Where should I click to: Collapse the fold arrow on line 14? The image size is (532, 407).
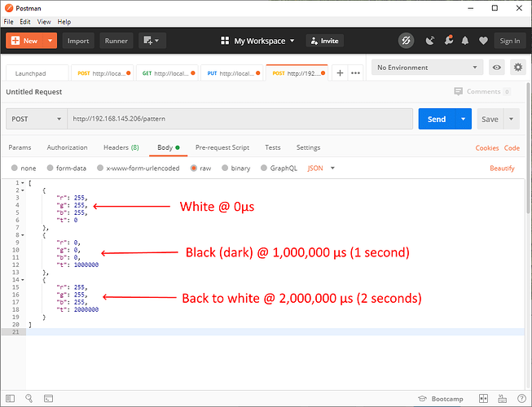[23, 279]
